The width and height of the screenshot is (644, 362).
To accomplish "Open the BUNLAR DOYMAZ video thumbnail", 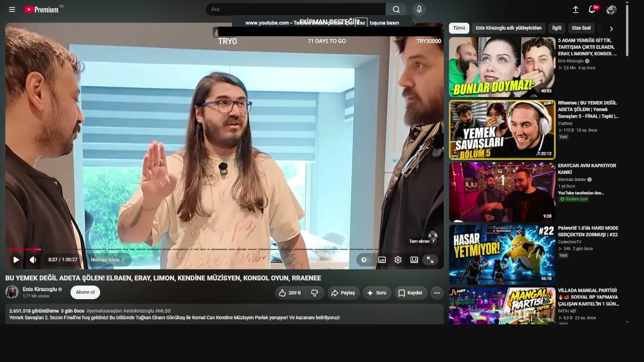I will point(502,67).
